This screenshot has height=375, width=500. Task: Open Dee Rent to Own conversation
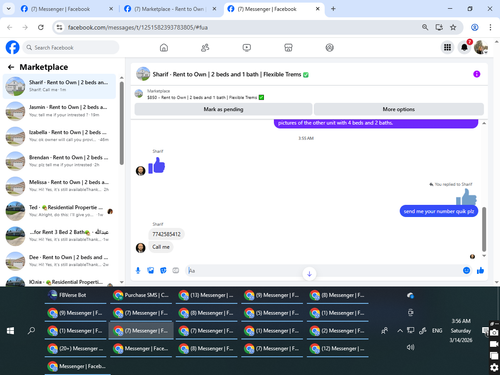point(59,261)
